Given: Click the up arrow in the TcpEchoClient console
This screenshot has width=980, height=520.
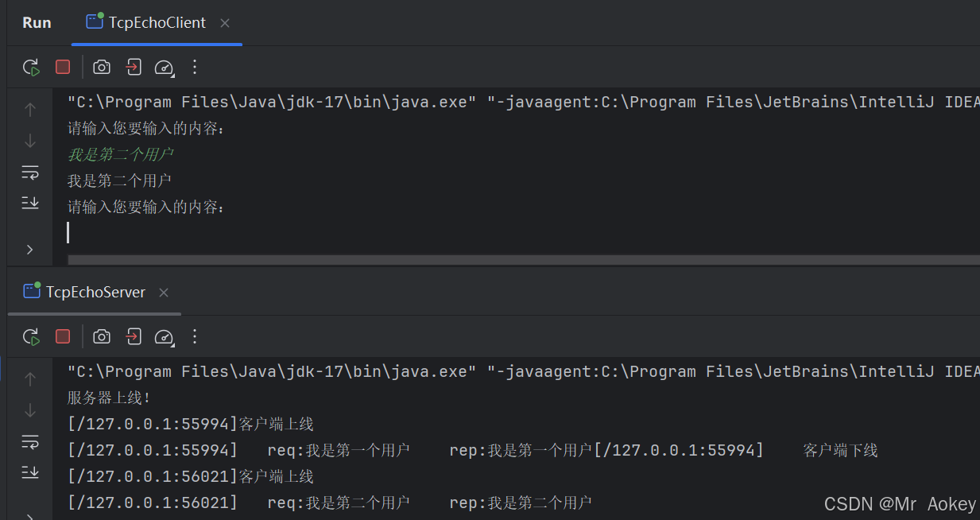Looking at the screenshot, I should pyautogui.click(x=30, y=110).
